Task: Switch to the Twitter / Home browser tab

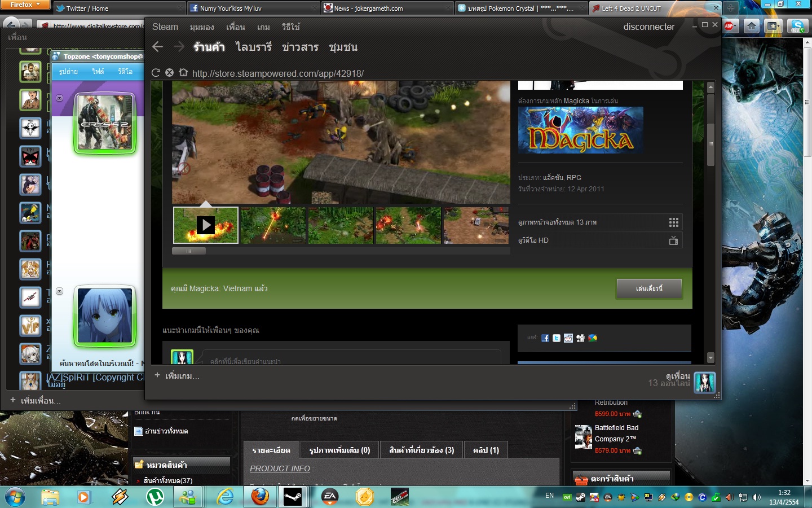Action: click(120, 8)
